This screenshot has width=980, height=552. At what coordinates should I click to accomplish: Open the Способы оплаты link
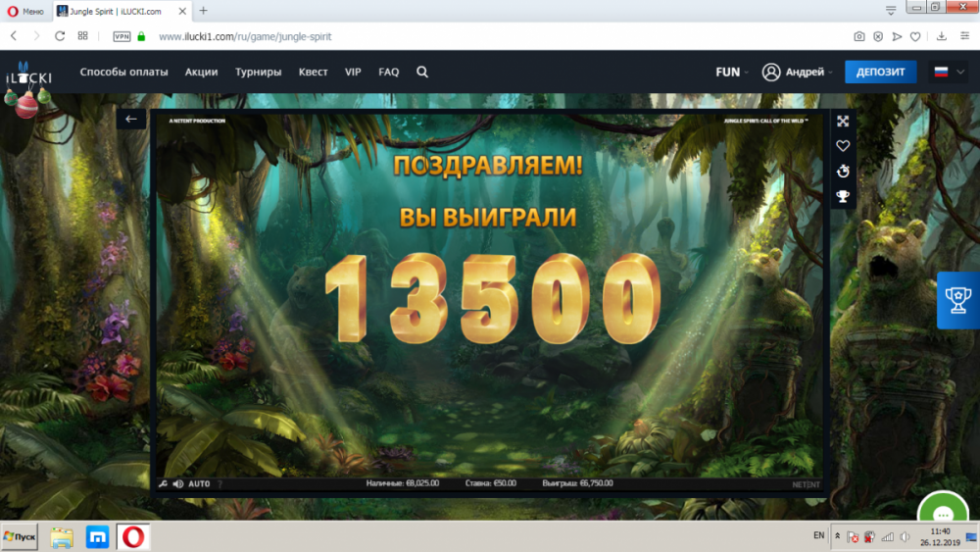click(x=123, y=72)
